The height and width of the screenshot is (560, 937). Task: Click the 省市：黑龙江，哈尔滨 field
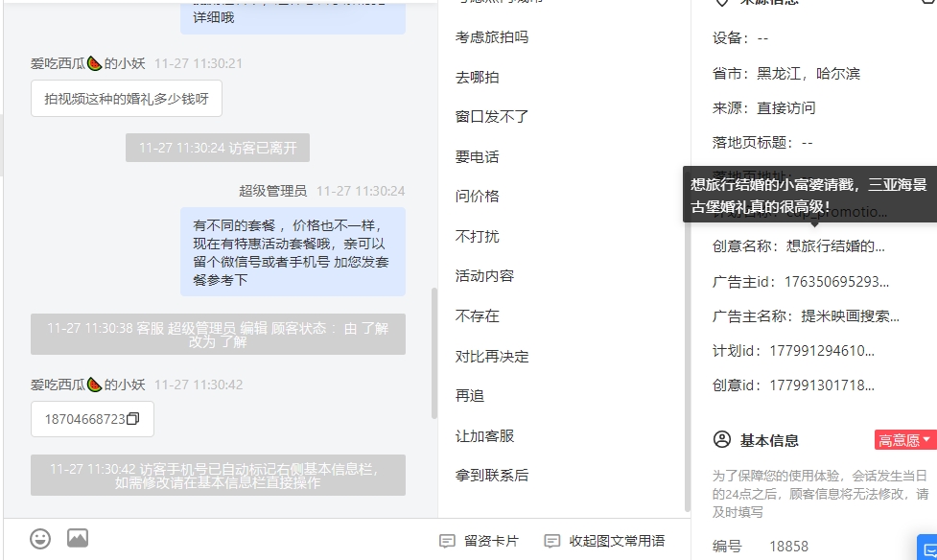pyautogui.click(x=785, y=74)
